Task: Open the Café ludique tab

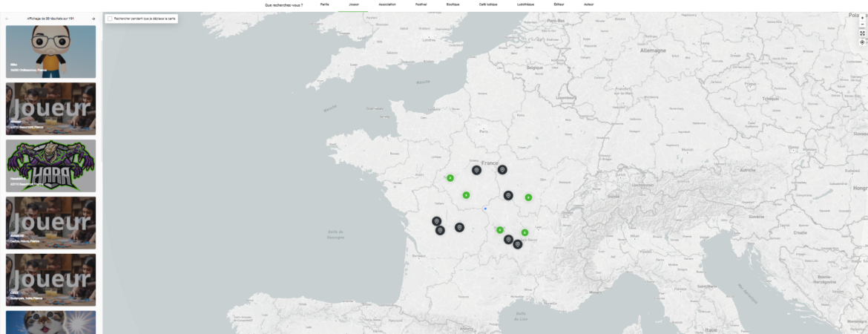Action: point(487,4)
